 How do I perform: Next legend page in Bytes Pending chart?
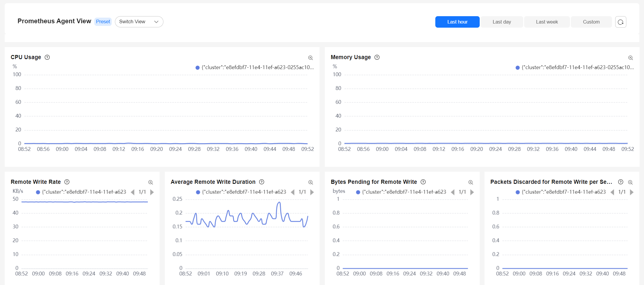(x=472, y=192)
